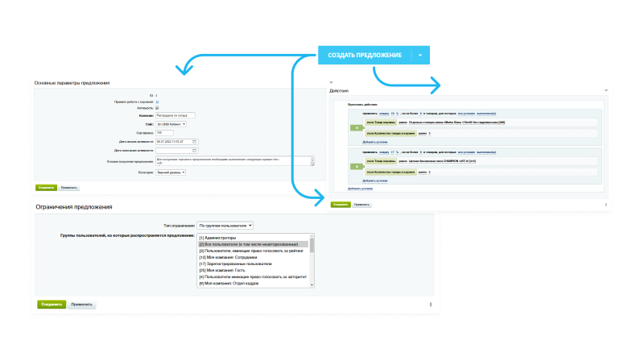Save the main offer parameters panel
This screenshot has width=644, height=357.
coord(46,188)
